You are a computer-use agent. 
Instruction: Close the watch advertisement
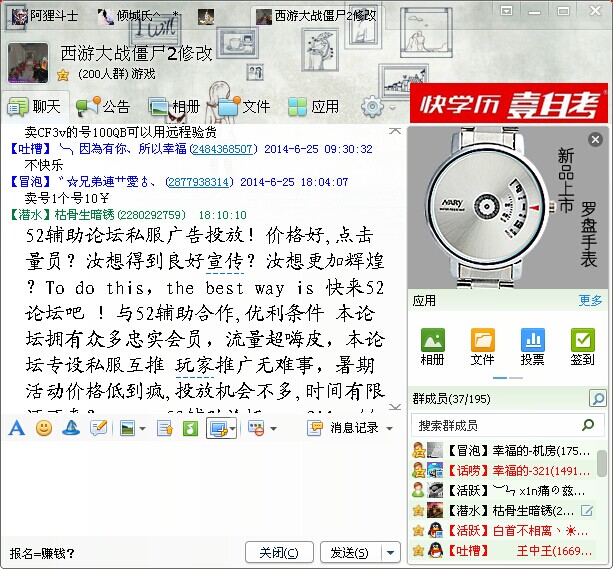tap(595, 140)
